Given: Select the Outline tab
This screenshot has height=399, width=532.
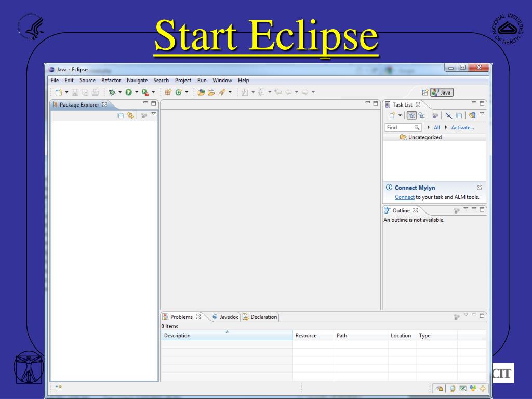Looking at the screenshot, I should [x=402, y=211].
